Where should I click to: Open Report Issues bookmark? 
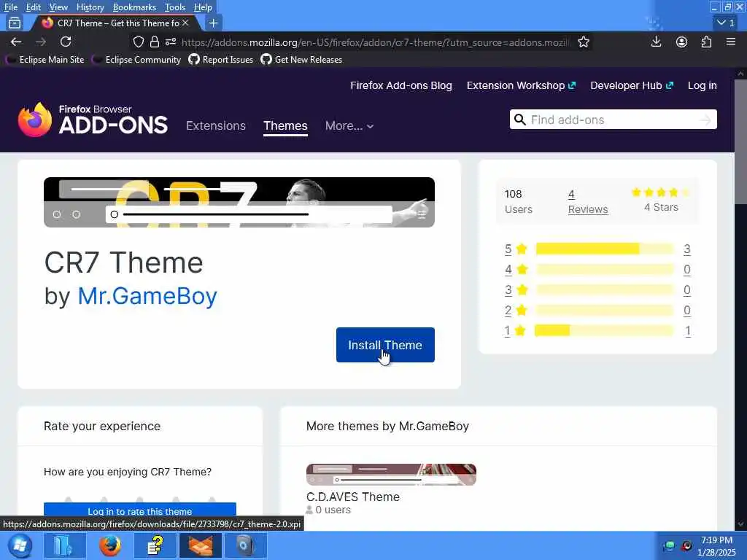(x=221, y=60)
